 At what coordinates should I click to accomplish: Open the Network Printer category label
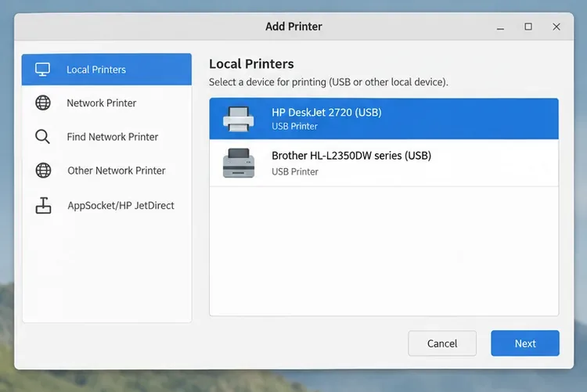102,103
